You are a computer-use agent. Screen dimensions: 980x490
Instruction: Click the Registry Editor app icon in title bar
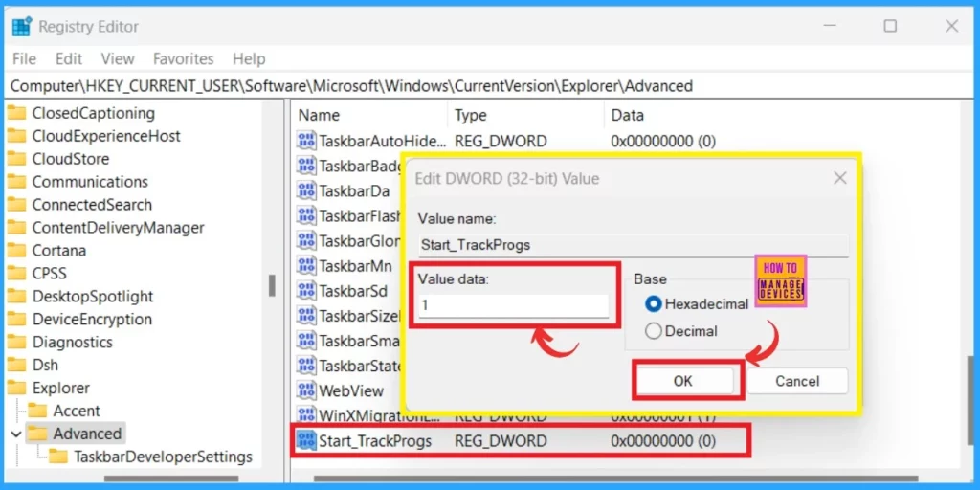tap(22, 26)
